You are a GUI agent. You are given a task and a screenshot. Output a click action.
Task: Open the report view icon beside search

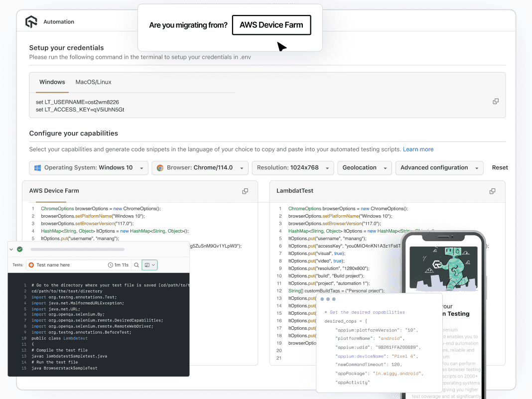coord(149,265)
